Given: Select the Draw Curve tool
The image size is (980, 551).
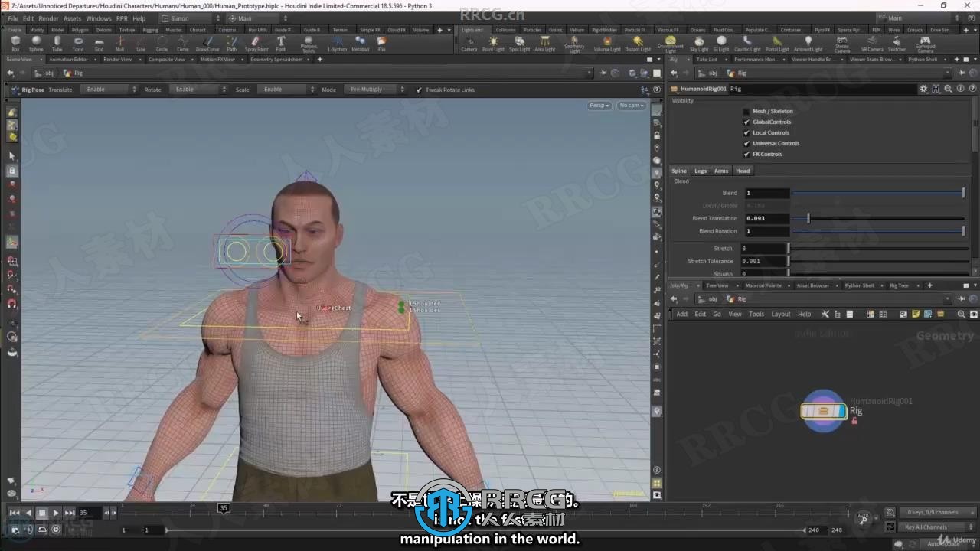Looking at the screenshot, I should click(207, 44).
